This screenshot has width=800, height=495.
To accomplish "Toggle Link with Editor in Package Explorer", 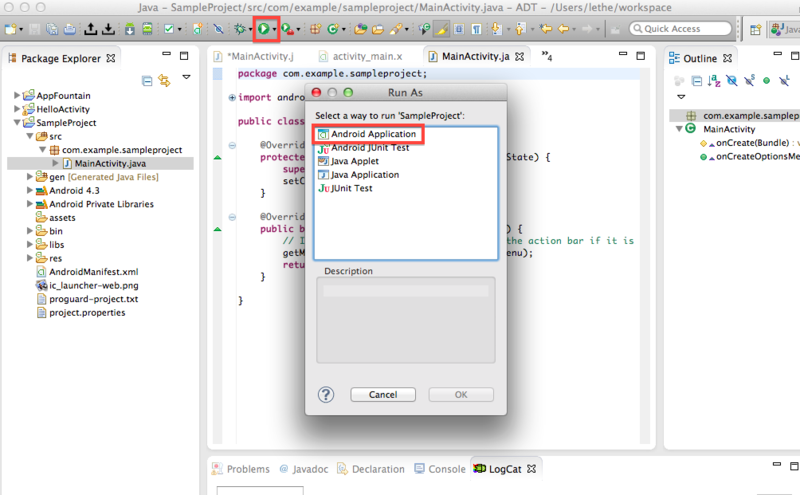I will coord(164,81).
